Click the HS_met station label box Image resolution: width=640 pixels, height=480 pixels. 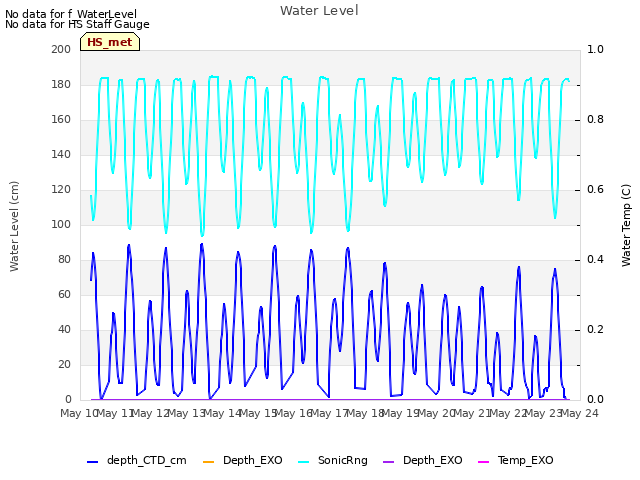110,42
